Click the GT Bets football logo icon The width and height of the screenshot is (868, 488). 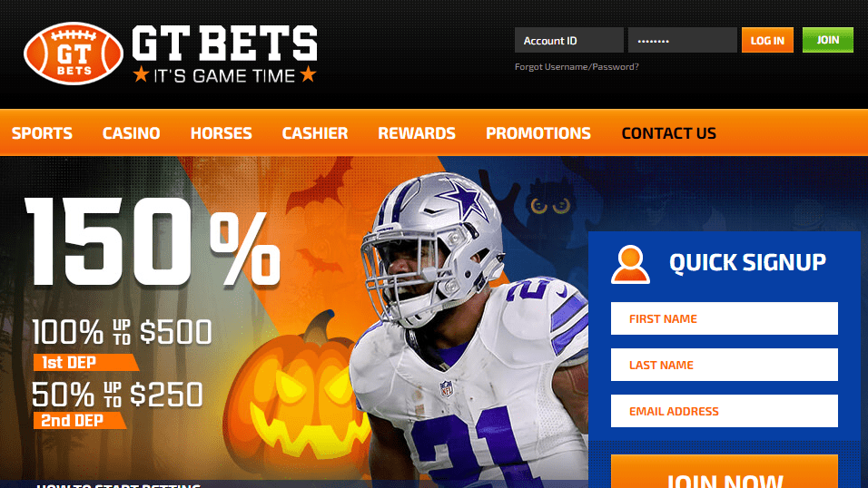click(x=73, y=54)
